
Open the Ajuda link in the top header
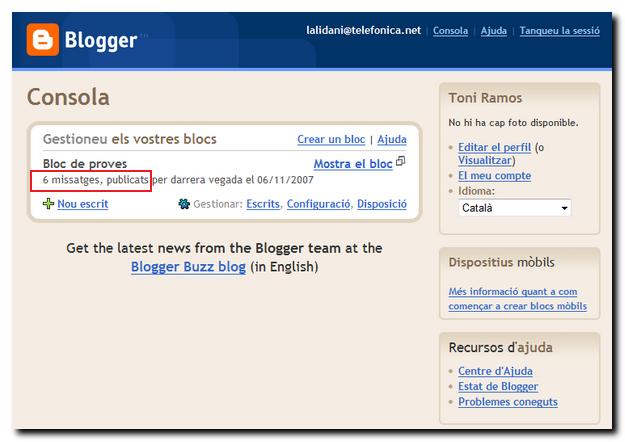493,31
